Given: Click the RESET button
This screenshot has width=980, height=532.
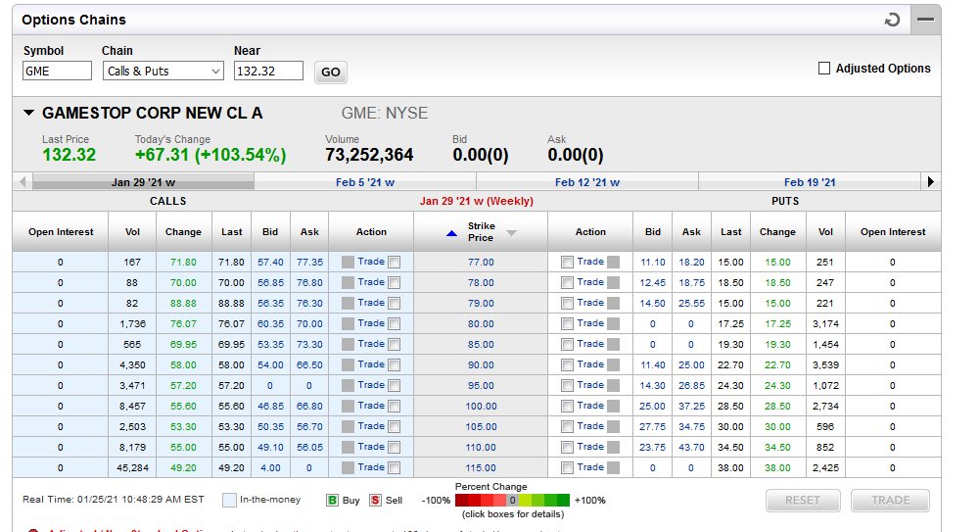Looking at the screenshot, I should click(803, 500).
